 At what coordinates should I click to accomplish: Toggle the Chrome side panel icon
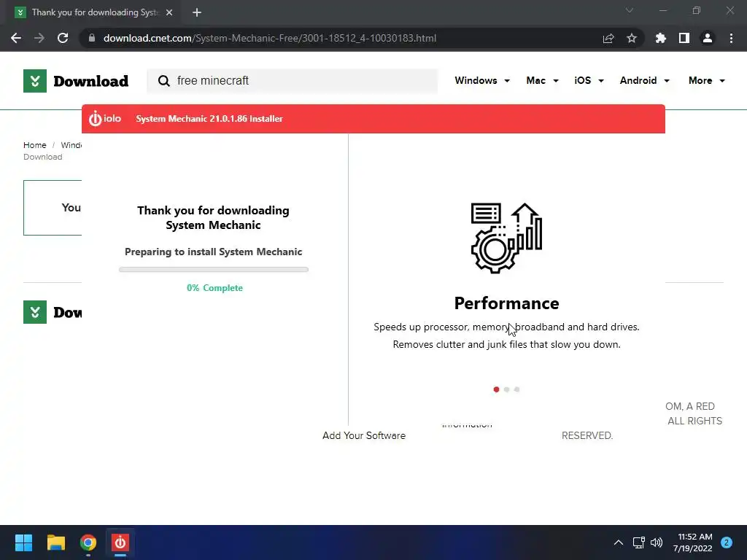point(684,38)
